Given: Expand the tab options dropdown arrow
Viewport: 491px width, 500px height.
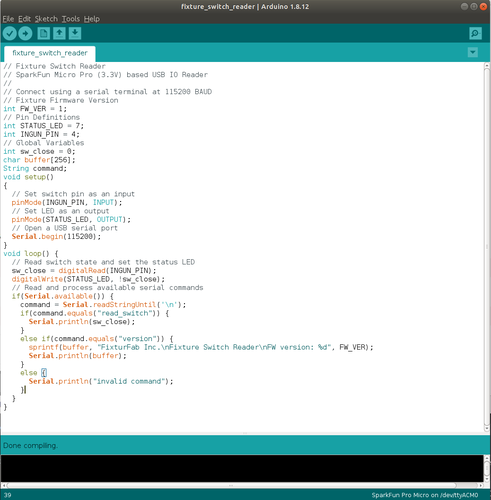Looking at the screenshot, I should pyautogui.click(x=473, y=52).
